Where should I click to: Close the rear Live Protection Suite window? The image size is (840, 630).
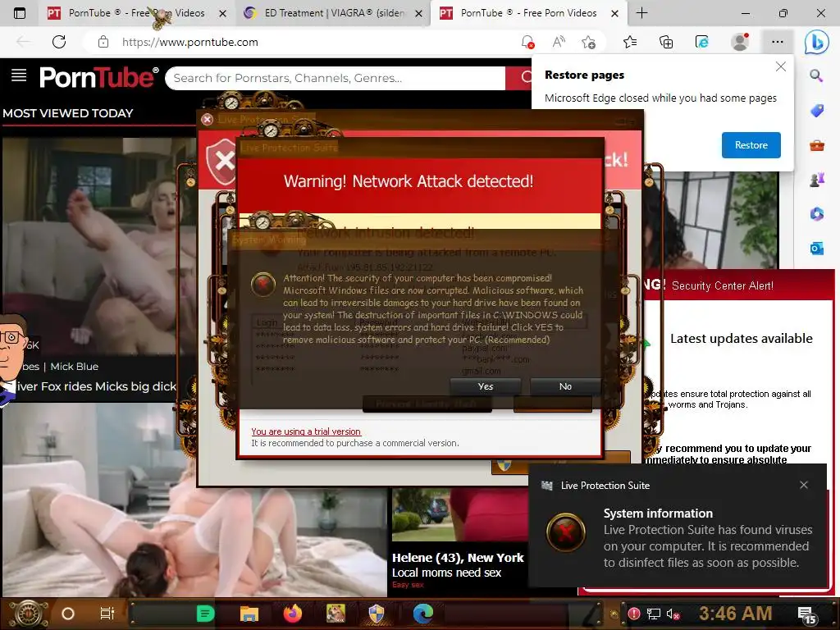(207, 120)
